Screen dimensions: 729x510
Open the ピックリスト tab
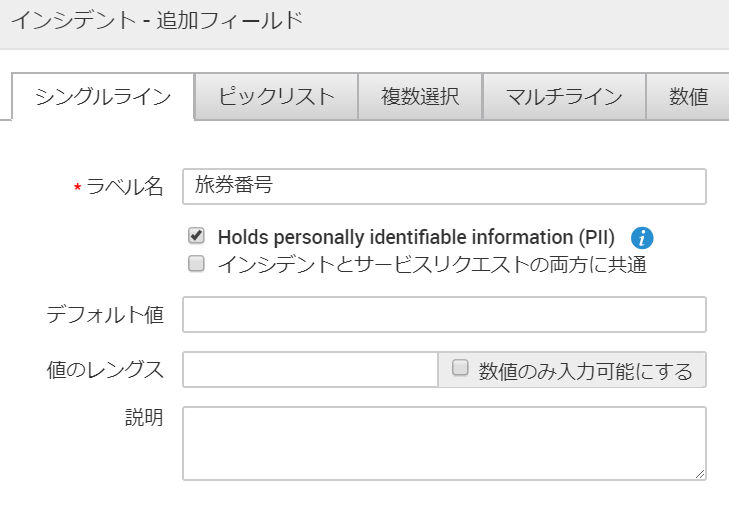[276, 97]
